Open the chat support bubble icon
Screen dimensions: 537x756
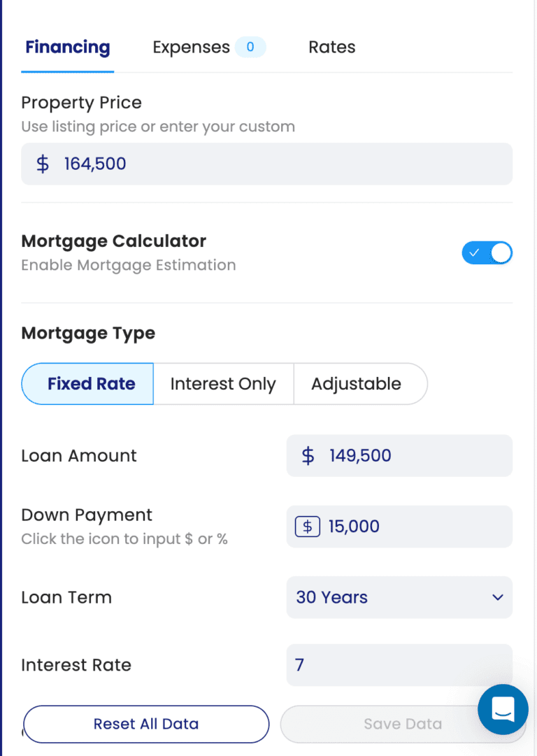[x=503, y=709]
